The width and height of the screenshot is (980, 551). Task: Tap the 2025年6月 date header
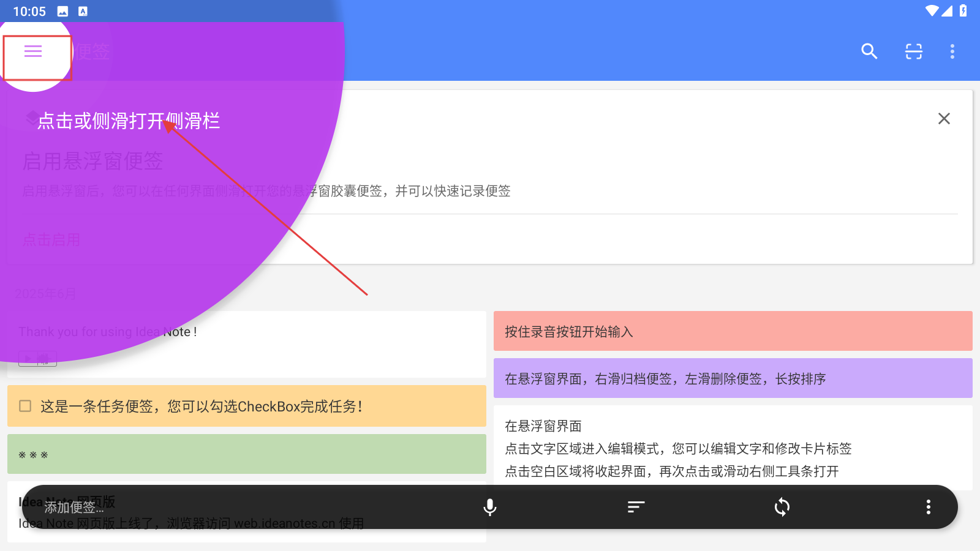pyautogui.click(x=45, y=294)
